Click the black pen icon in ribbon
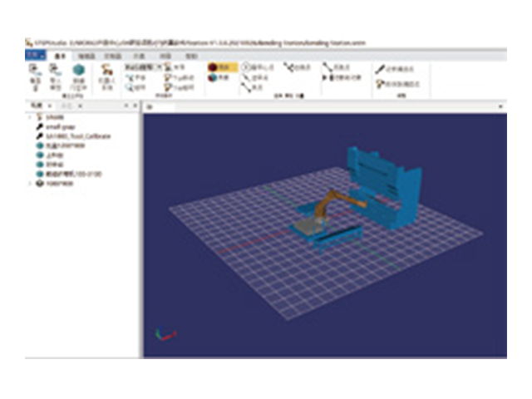The image size is (532, 399). pyautogui.click(x=380, y=69)
